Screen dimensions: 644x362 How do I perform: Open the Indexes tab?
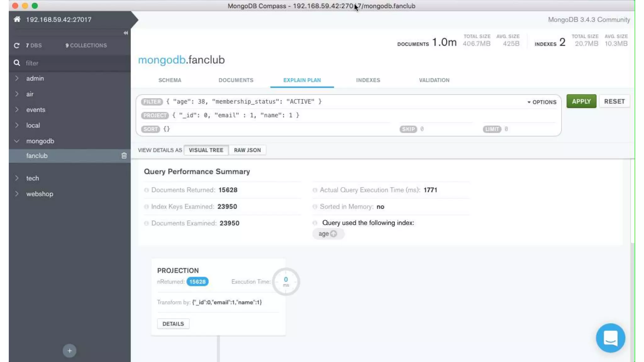368,80
